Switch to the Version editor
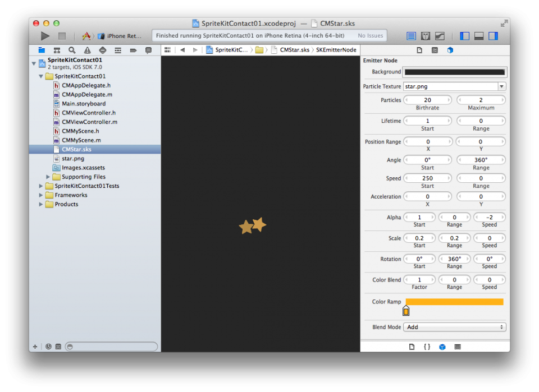Image resolution: width=539 pixels, height=392 pixels. pos(438,35)
